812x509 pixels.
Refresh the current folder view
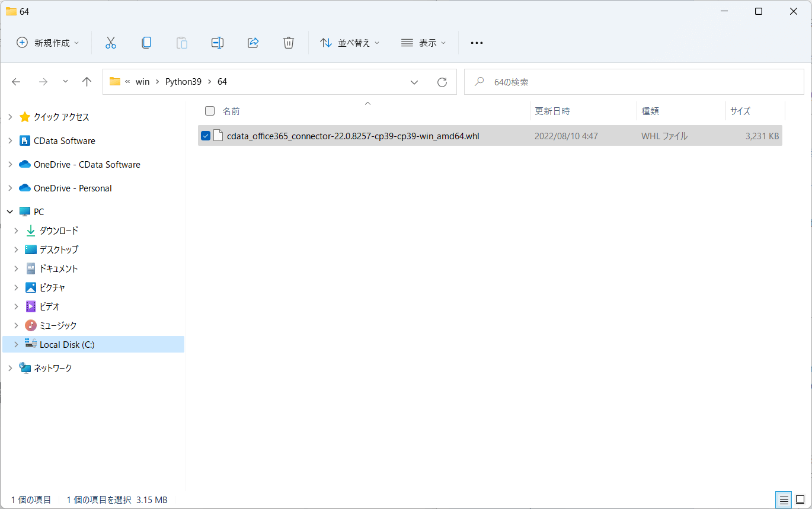tap(442, 82)
